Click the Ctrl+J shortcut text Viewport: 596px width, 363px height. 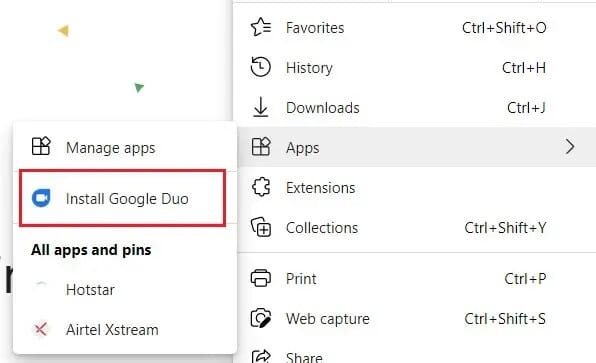coord(526,108)
